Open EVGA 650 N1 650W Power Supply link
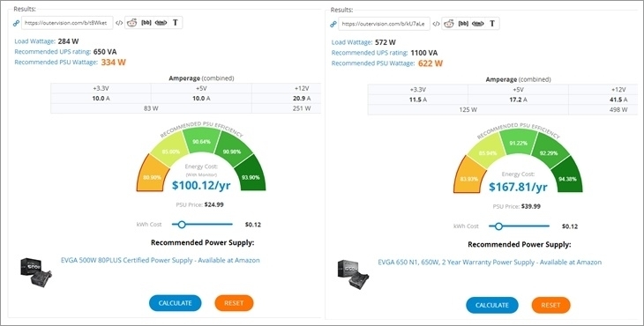 [x=490, y=262]
